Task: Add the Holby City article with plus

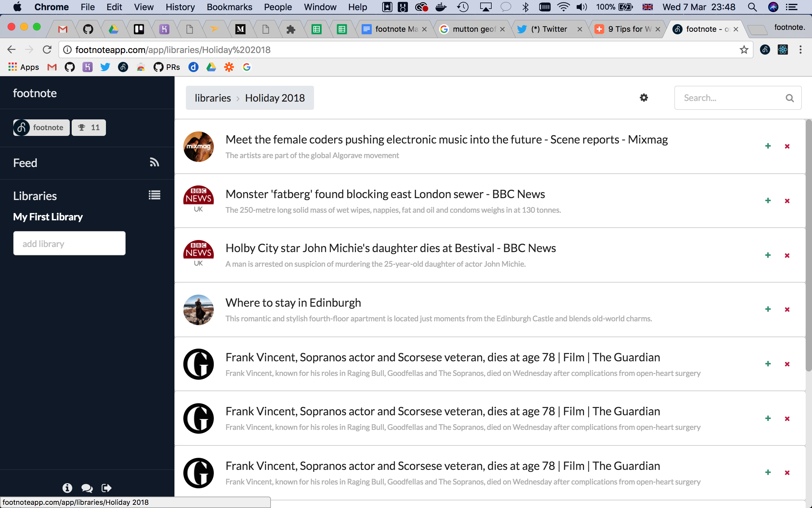Action: point(768,255)
